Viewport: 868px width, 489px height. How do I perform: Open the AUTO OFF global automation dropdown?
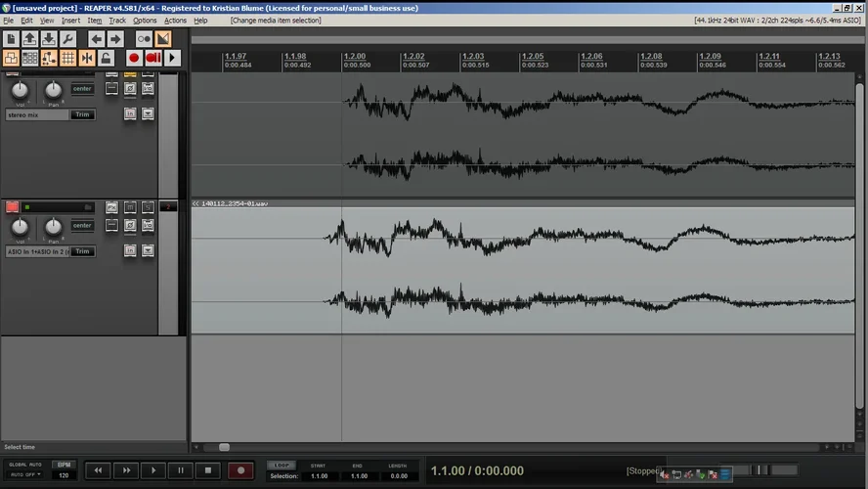[25, 474]
